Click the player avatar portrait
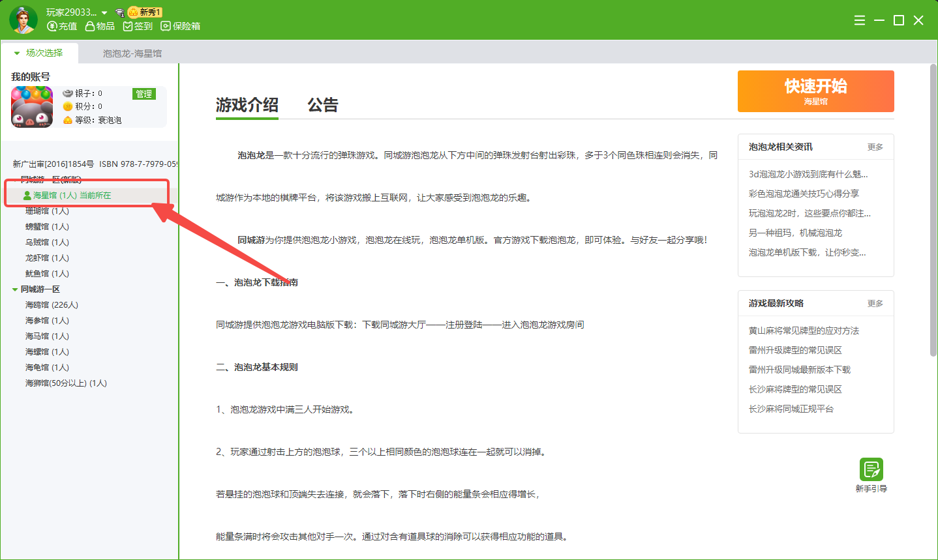938x560 pixels. pos(23,20)
